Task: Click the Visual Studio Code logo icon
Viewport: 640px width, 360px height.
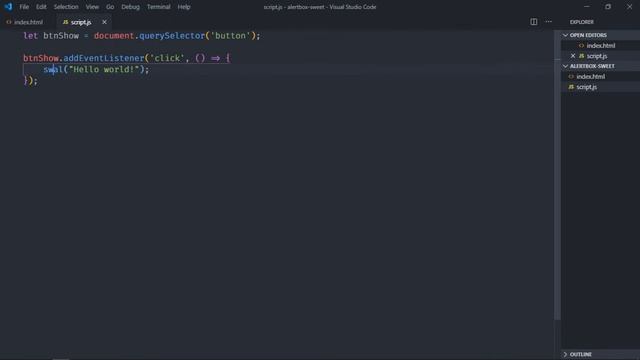Action: coord(8,7)
